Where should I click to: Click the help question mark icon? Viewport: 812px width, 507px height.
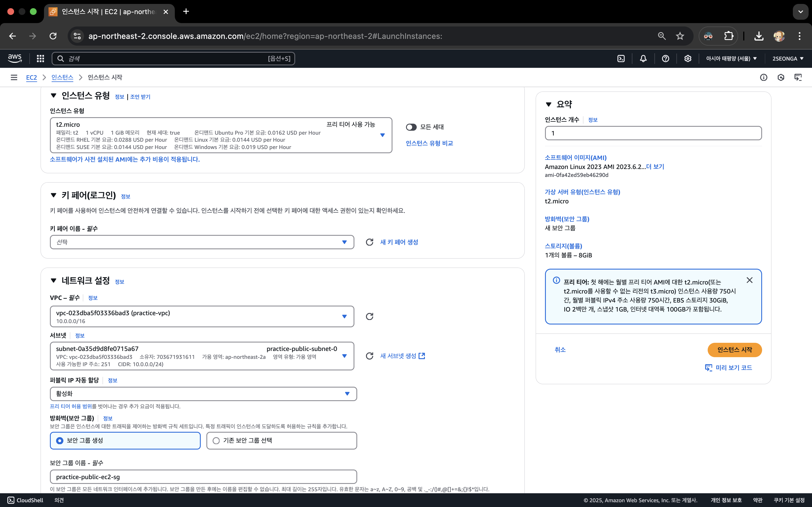click(x=665, y=59)
